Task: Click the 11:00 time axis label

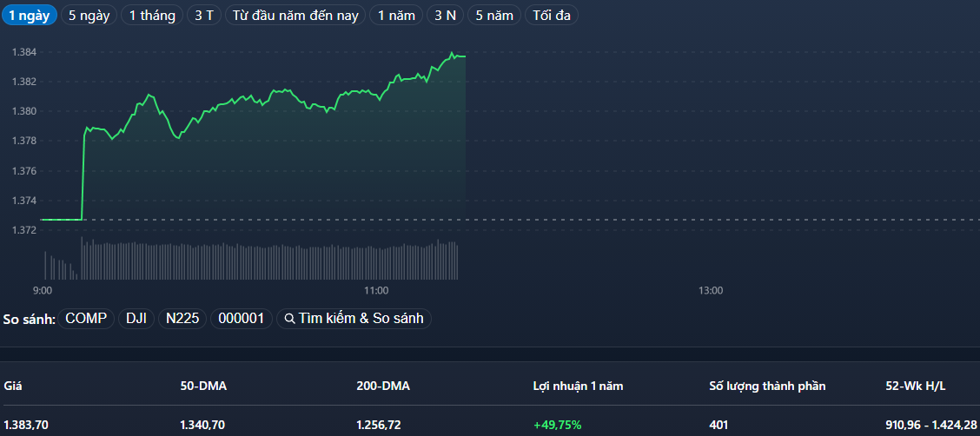Action: pos(376,290)
